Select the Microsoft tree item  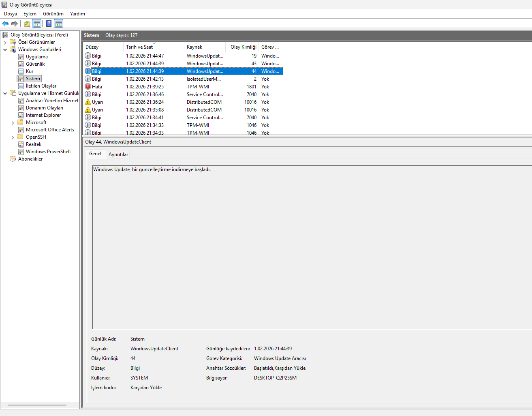(x=36, y=122)
